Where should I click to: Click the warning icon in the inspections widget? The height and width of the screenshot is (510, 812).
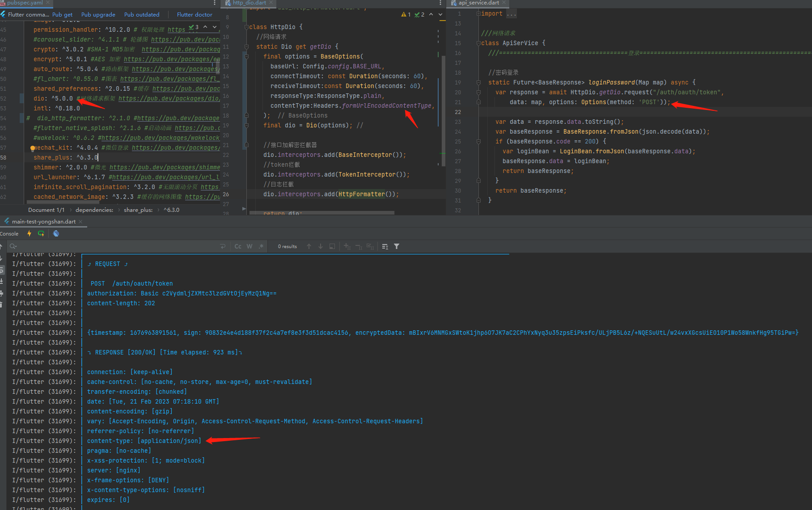pos(404,14)
